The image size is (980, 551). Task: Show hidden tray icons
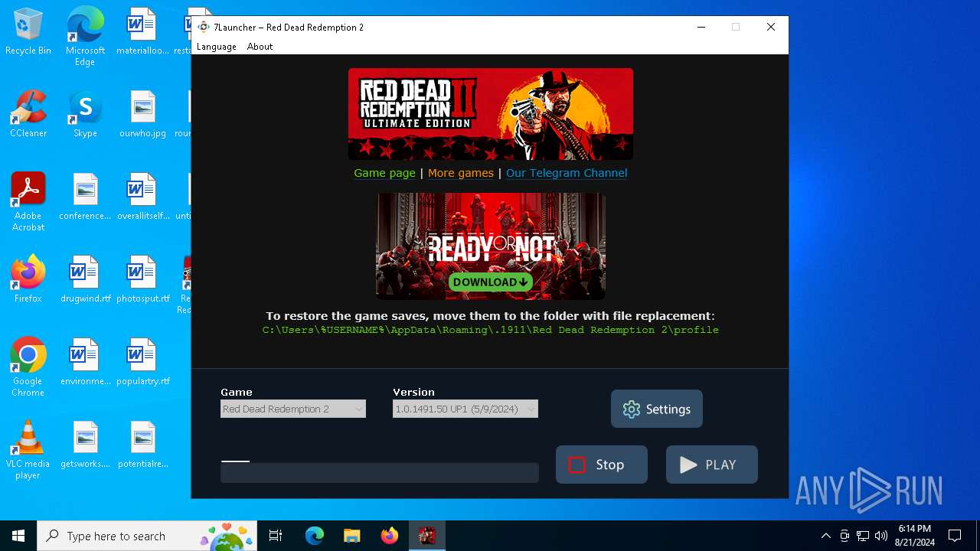click(825, 536)
